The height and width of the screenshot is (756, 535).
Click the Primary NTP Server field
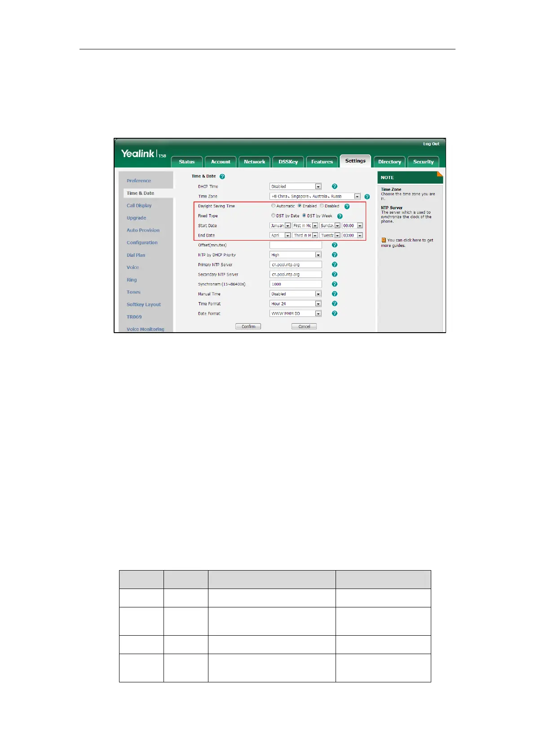point(296,265)
